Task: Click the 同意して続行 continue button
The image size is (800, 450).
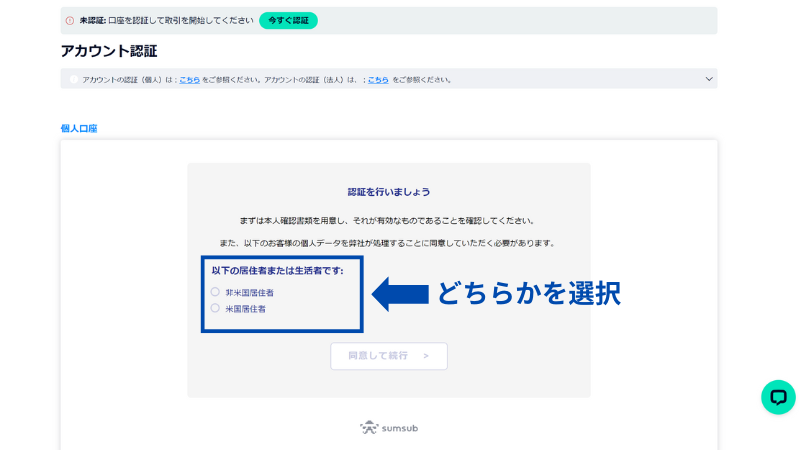Action: (389, 356)
